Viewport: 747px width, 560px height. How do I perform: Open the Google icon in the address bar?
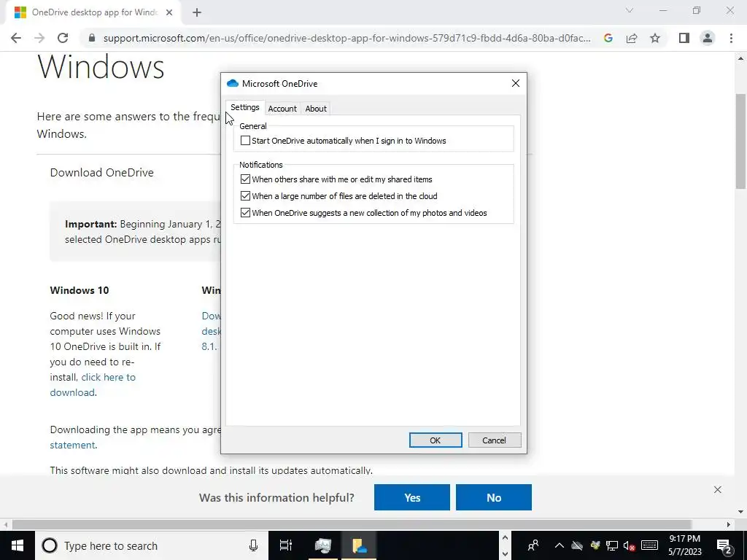click(608, 38)
